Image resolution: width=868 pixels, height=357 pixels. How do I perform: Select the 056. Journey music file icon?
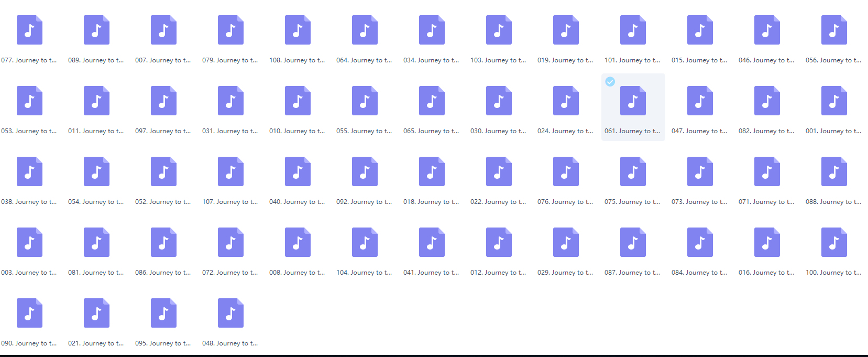834,30
